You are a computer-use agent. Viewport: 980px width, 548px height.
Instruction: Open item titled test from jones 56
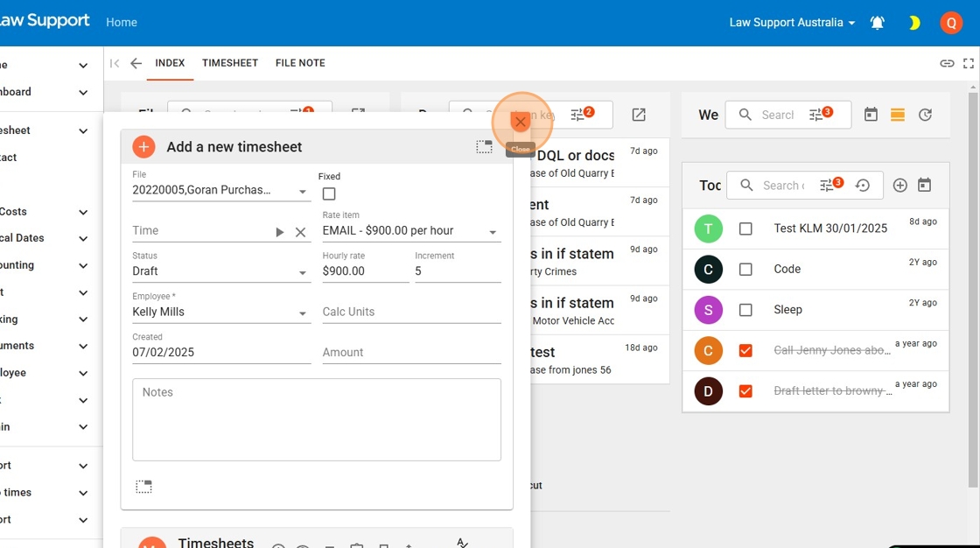[x=600, y=360]
